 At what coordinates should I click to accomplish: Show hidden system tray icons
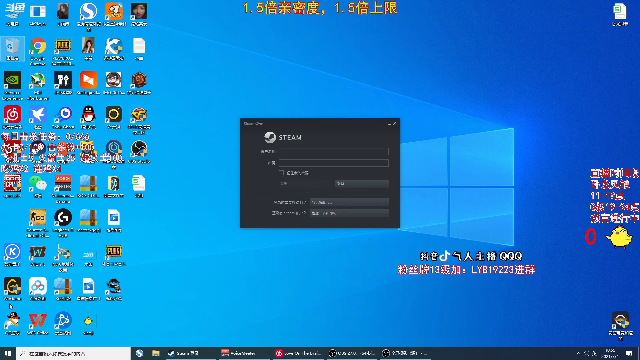click(578, 353)
